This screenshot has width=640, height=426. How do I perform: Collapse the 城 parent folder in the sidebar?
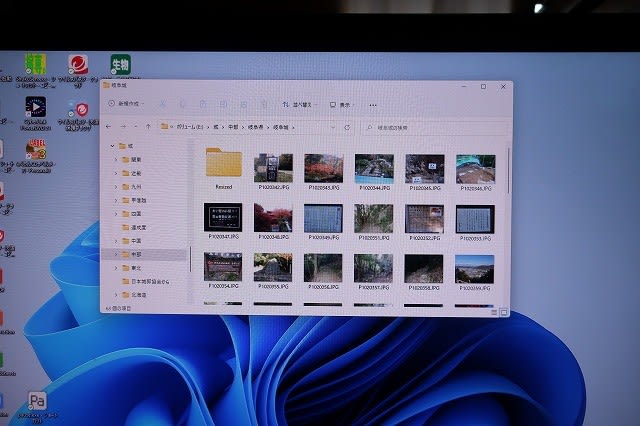pos(107,146)
